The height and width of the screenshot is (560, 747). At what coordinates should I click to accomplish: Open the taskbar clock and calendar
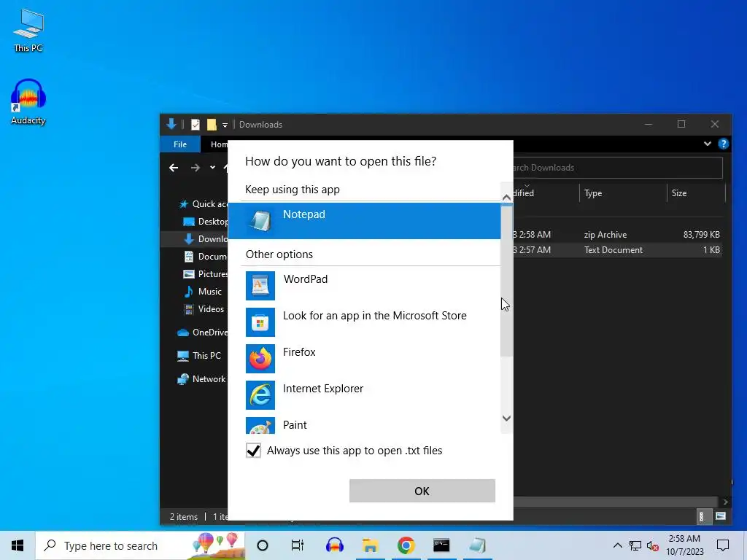[x=684, y=545]
